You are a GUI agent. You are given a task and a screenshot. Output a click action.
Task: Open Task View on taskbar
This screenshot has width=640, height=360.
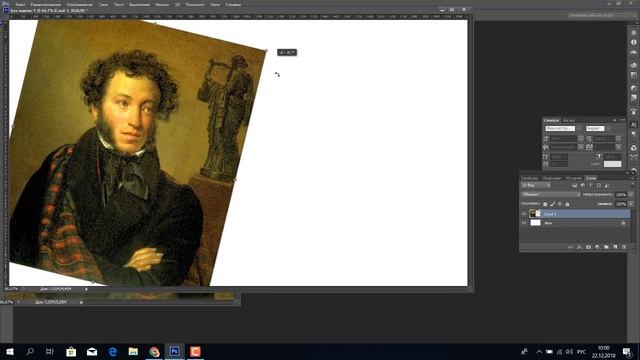[50, 351]
